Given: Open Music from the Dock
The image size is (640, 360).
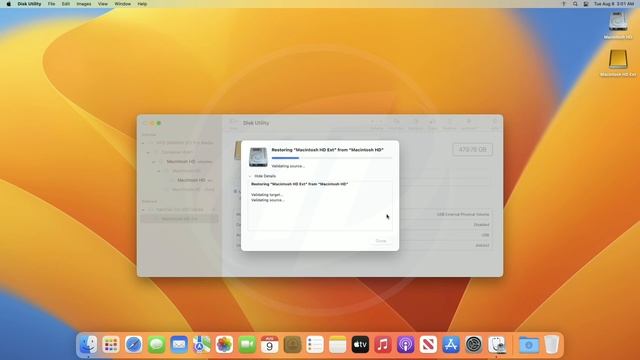Looking at the screenshot, I should [383, 345].
